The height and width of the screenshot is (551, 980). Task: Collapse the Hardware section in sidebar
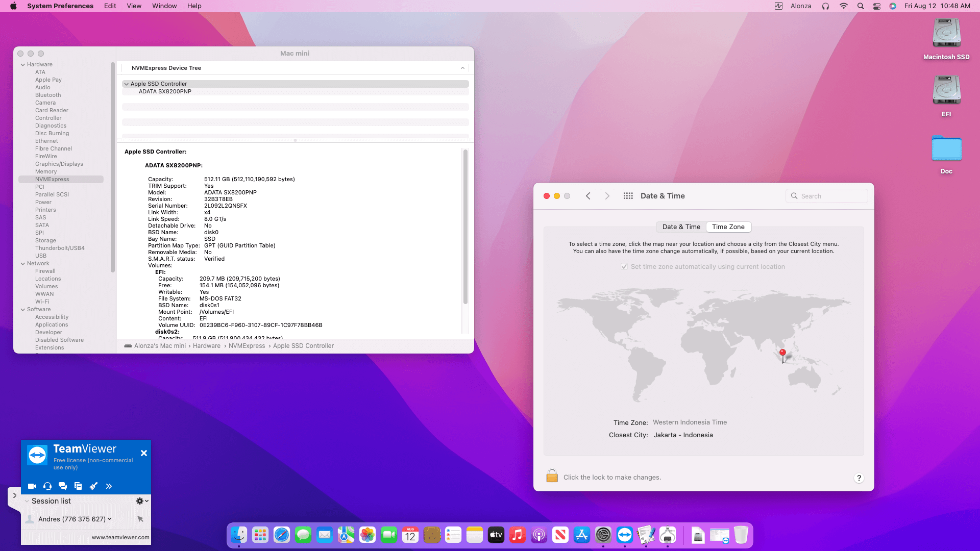pos(23,65)
